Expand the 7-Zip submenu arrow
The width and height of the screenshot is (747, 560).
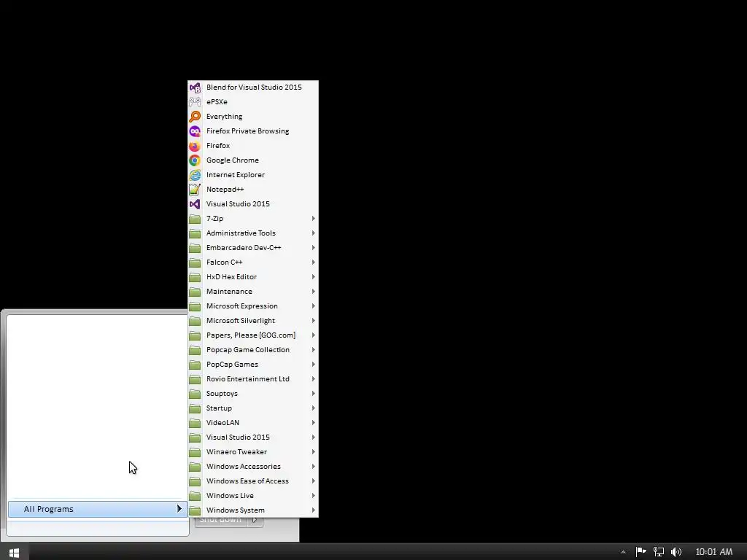click(x=314, y=219)
